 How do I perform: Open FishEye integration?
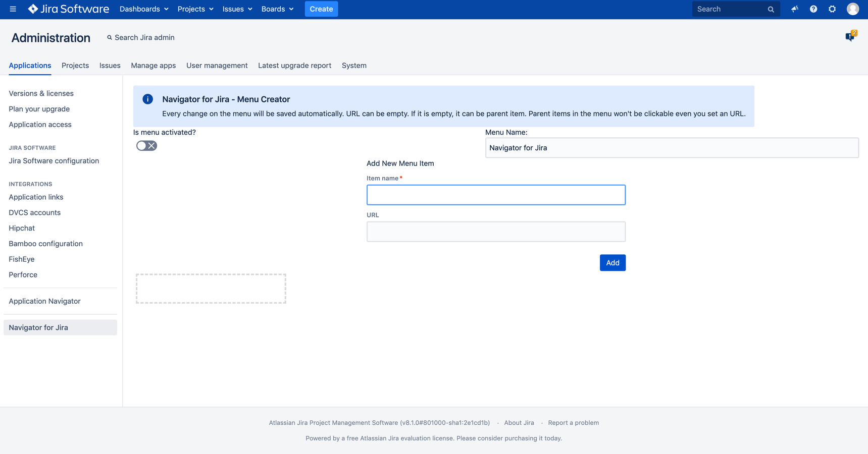(22, 259)
